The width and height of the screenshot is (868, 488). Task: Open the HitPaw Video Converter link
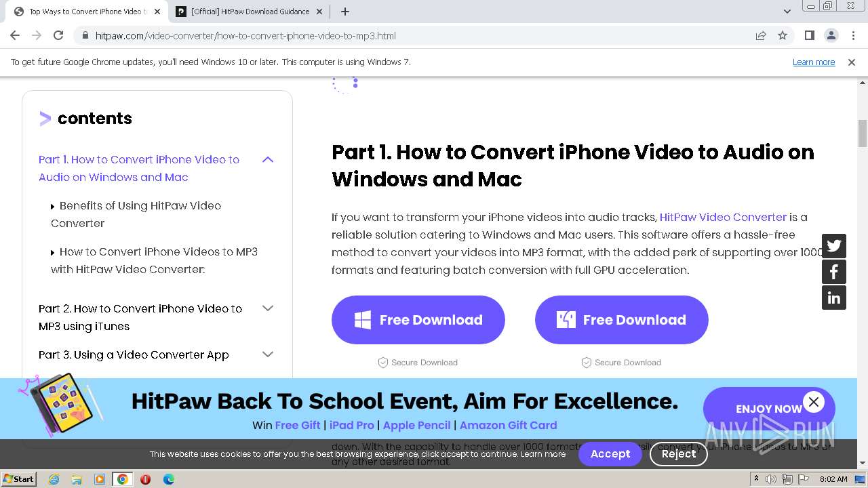click(723, 218)
